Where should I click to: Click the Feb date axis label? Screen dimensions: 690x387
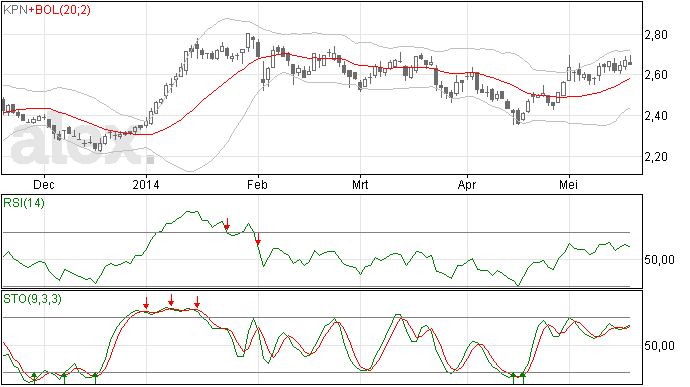[257, 184]
